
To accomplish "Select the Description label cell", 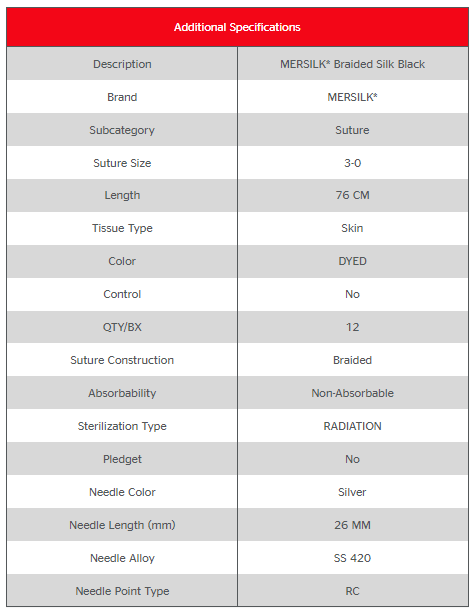I will tap(122, 64).
